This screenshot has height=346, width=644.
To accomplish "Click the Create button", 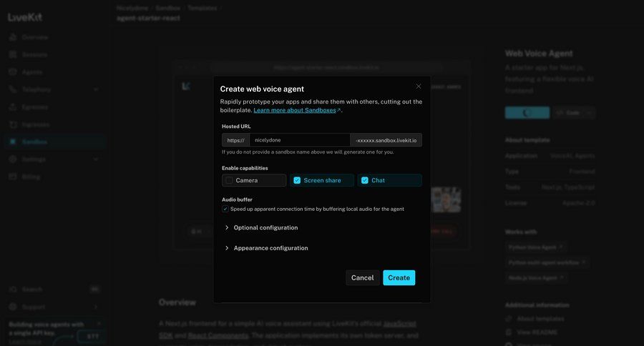I will click(x=399, y=278).
